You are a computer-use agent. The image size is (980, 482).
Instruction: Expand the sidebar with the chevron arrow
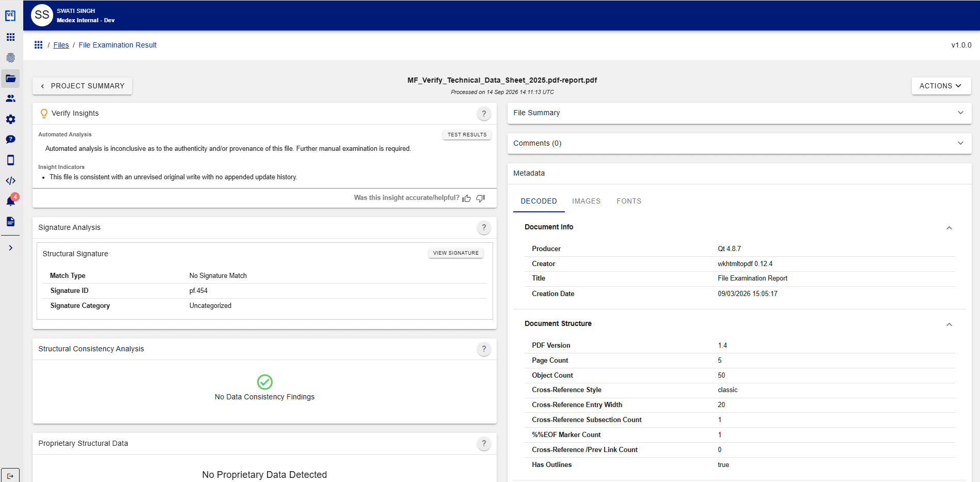coord(10,248)
